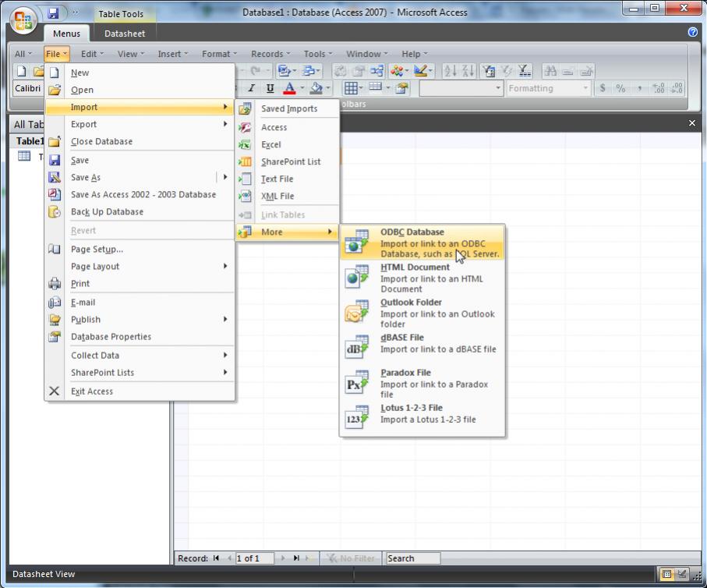The image size is (707, 588).
Task: Open the Records menu
Action: click(x=270, y=54)
